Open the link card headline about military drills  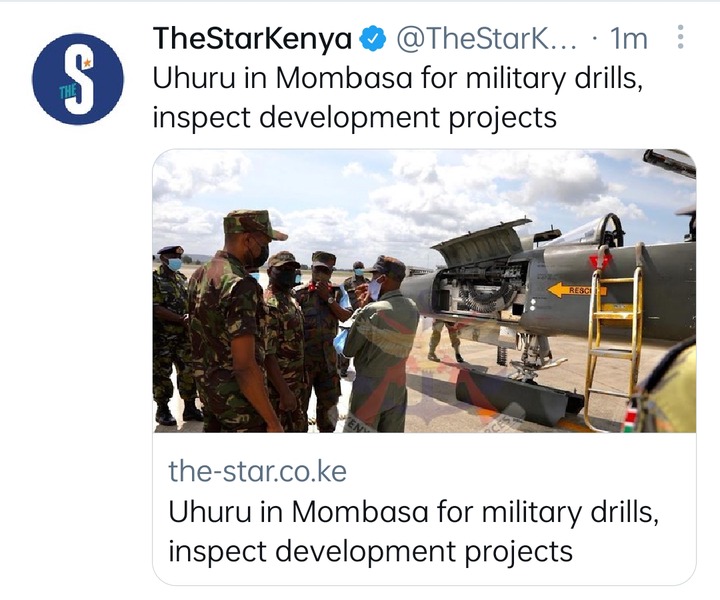[x=413, y=531]
